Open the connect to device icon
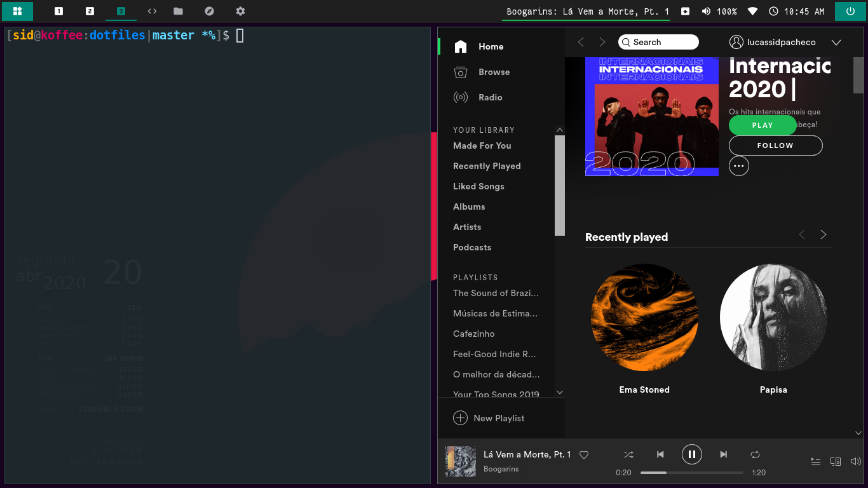868x488 pixels. click(836, 461)
